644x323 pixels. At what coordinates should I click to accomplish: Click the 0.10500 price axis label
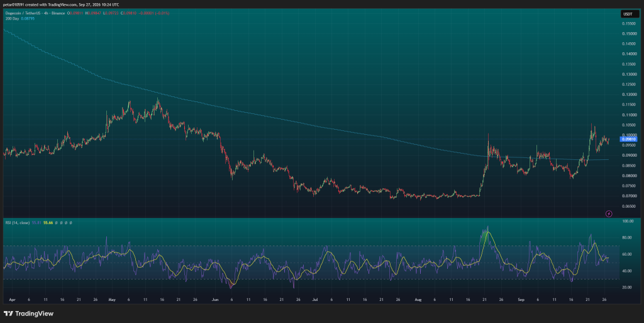(x=629, y=125)
